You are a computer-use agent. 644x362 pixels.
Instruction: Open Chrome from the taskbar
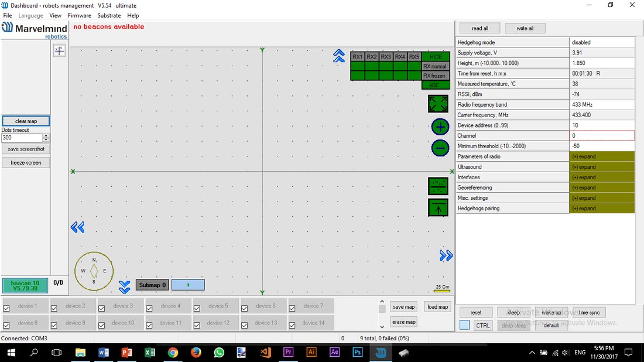point(173,353)
